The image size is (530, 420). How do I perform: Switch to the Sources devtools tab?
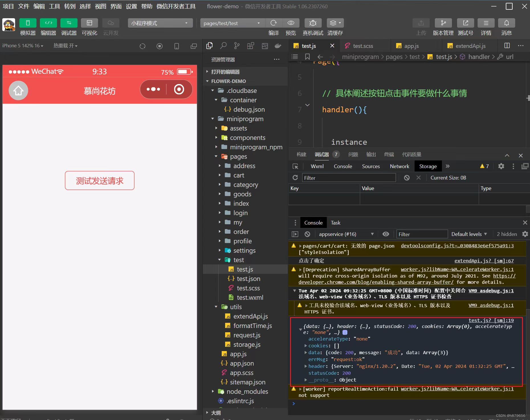[371, 166]
